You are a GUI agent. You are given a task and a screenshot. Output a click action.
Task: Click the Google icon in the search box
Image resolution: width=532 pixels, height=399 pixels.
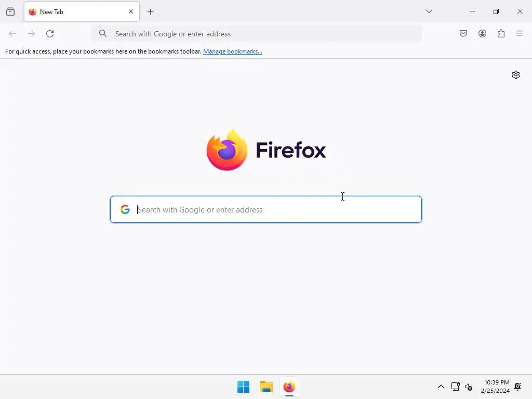pos(125,209)
